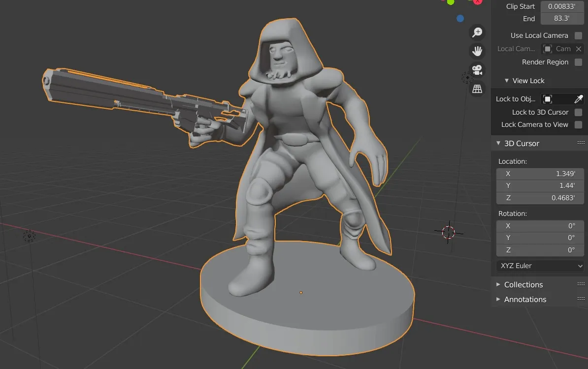
Task: Click the cursor Location Z field
Action: (540, 198)
